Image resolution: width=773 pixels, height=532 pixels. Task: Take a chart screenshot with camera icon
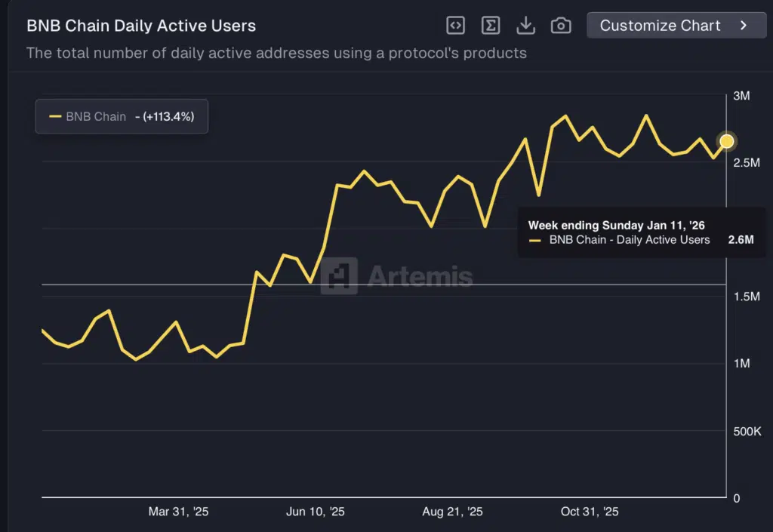tap(561, 26)
